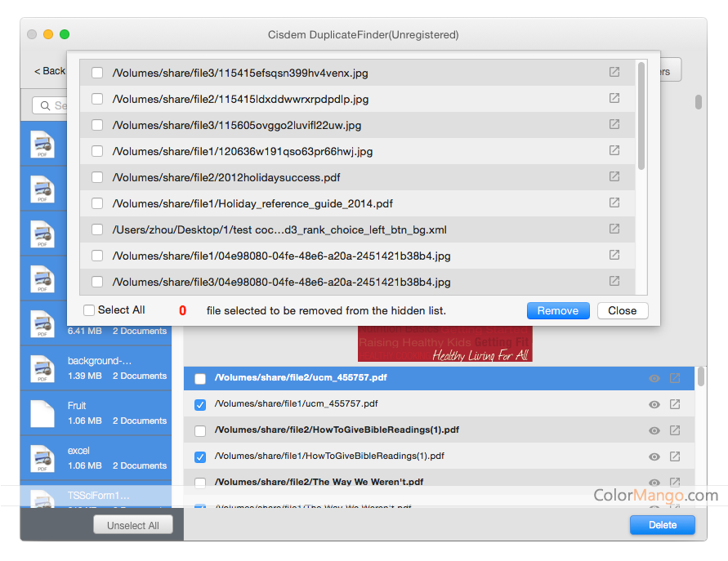
Task: Check the box for file2/ucm_455757.pdf
Action: tap(200, 379)
